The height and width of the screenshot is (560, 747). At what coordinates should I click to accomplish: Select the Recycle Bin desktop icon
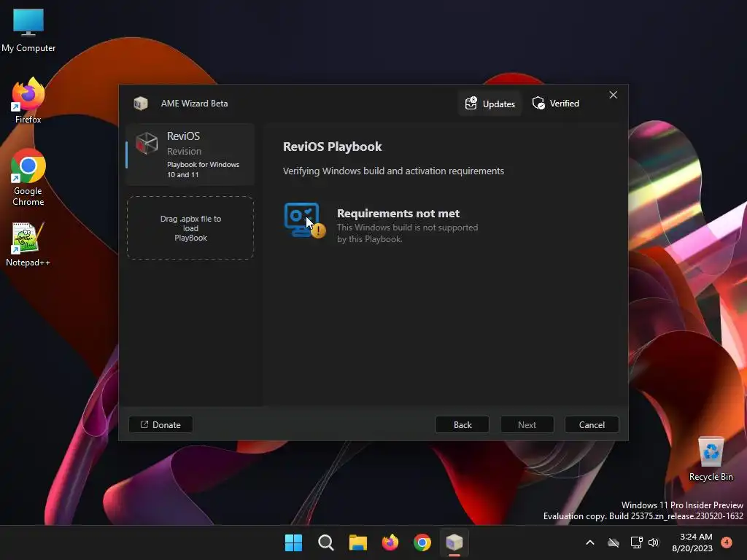coord(711,459)
